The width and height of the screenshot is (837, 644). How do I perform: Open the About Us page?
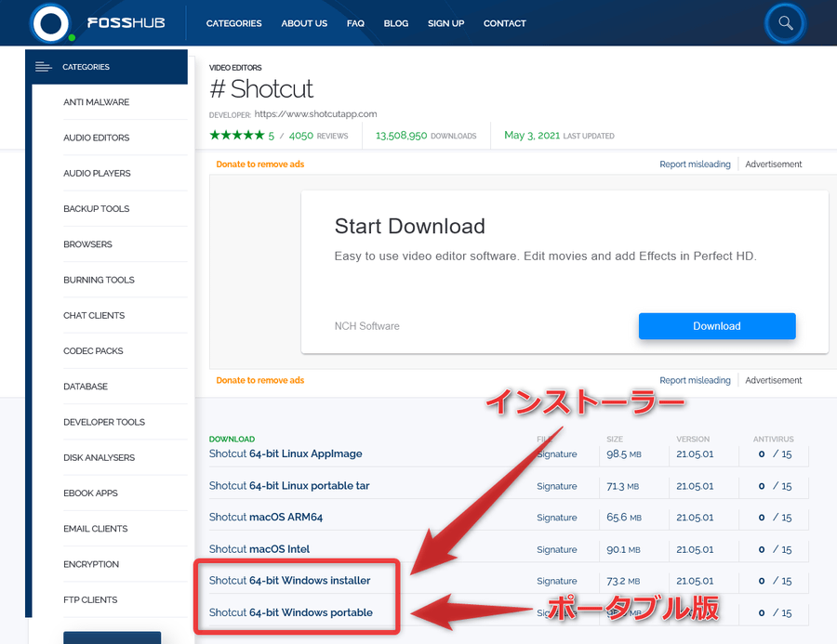pyautogui.click(x=304, y=23)
